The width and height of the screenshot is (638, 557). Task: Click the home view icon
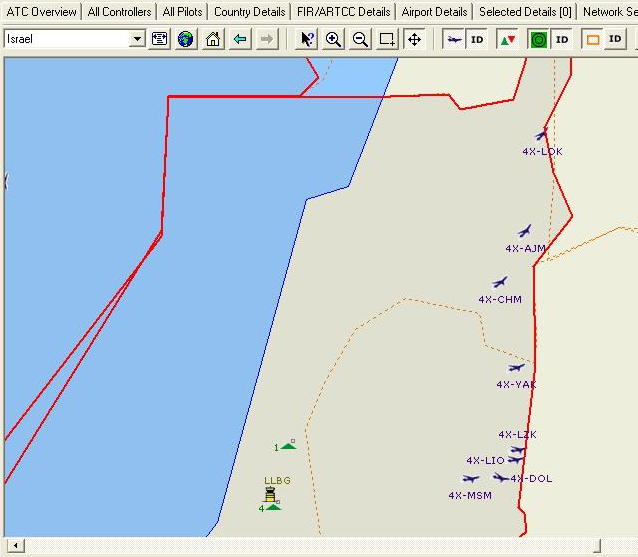[x=213, y=39]
